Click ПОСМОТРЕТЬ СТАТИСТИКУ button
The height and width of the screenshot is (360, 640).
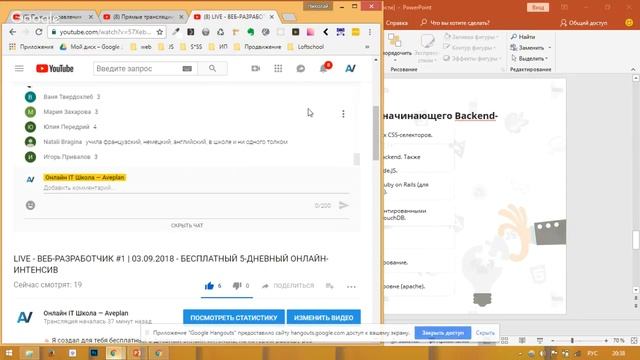[x=234, y=318]
